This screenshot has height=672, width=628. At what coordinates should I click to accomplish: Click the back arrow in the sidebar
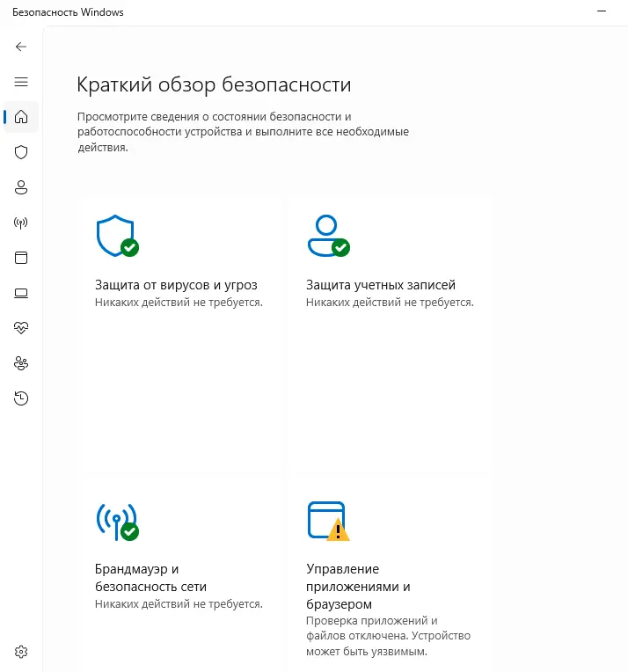click(x=21, y=47)
